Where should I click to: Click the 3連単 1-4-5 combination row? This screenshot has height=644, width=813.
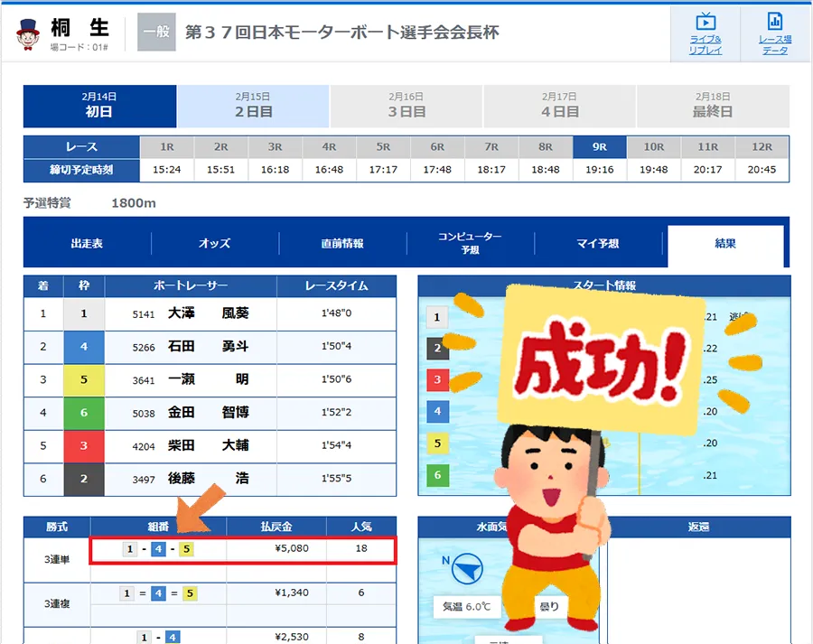(x=243, y=548)
